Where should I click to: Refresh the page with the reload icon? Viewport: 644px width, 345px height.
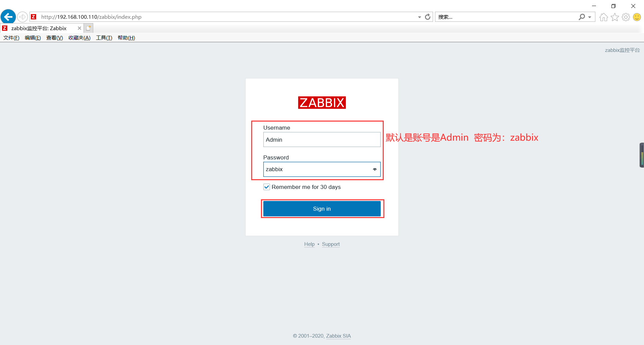click(x=428, y=17)
